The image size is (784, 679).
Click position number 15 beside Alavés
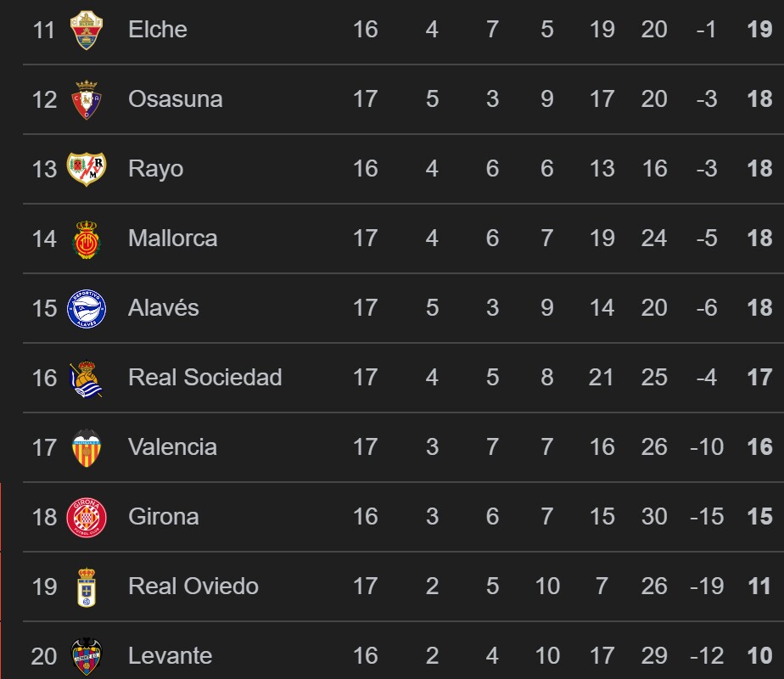(44, 308)
